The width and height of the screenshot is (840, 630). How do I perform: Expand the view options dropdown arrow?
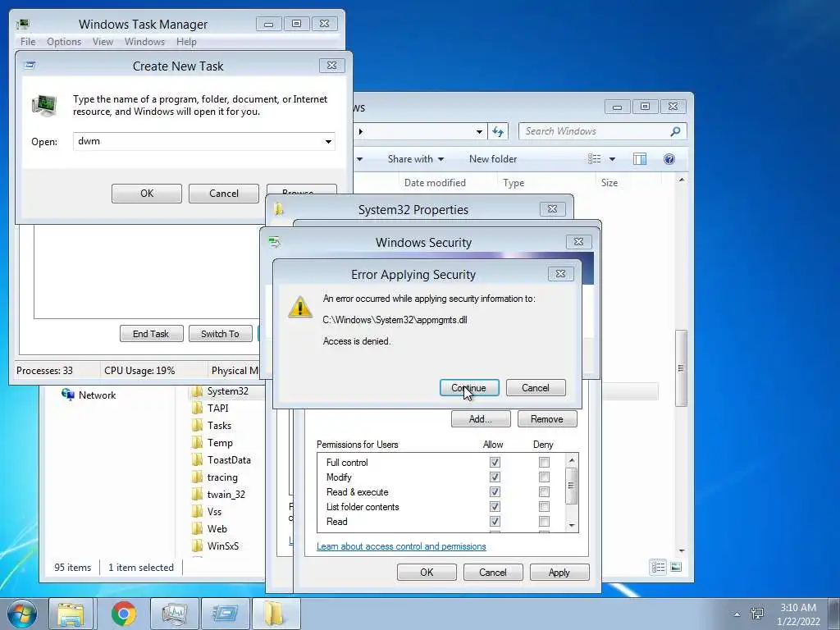pos(612,159)
